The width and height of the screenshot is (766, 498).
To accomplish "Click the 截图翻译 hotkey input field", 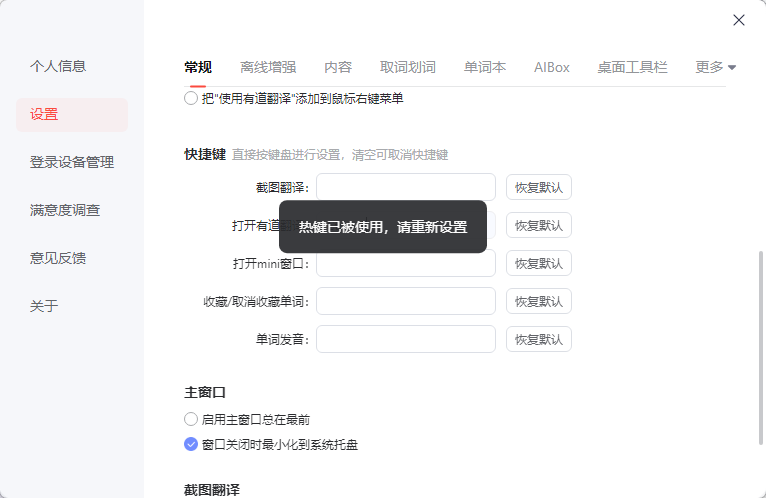I will (406, 188).
